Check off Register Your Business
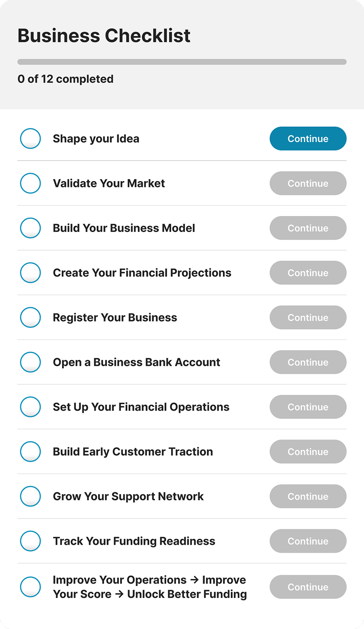This screenshot has height=629, width=364. [31, 317]
